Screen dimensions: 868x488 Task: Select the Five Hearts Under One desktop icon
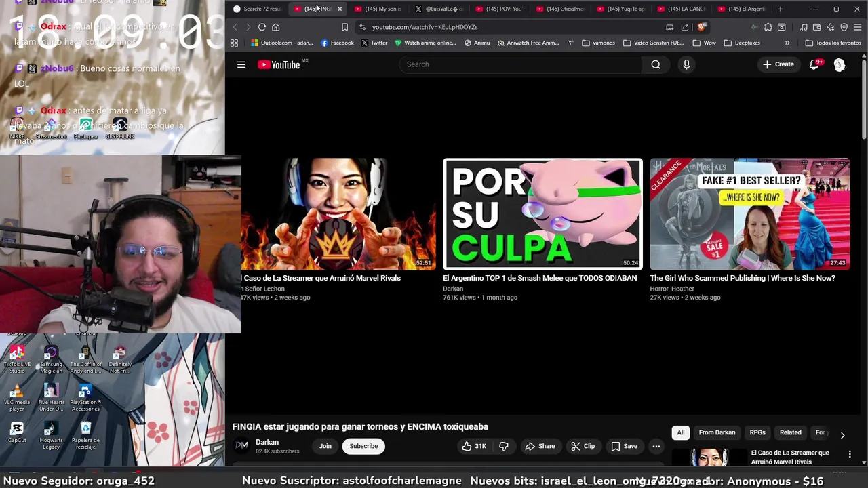pyautogui.click(x=51, y=398)
